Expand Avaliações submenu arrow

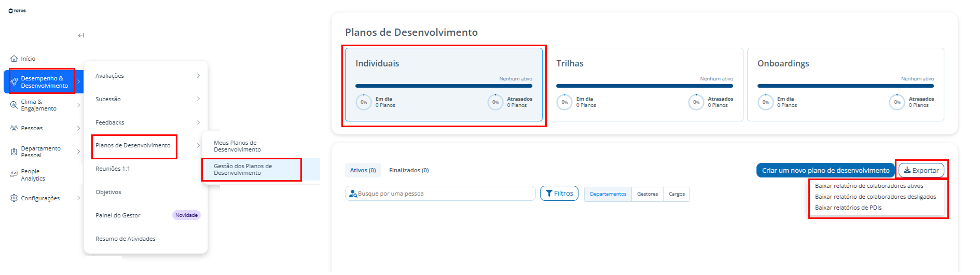click(x=198, y=76)
